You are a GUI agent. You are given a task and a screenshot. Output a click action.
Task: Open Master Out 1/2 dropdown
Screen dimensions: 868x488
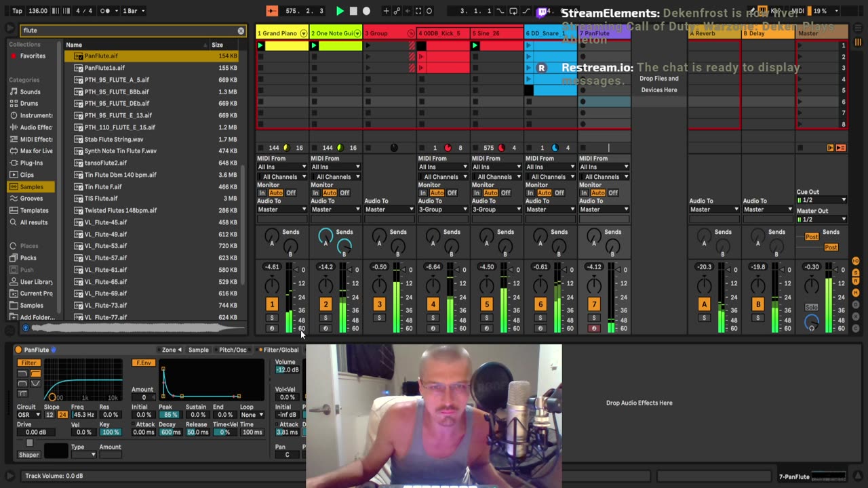tap(821, 219)
